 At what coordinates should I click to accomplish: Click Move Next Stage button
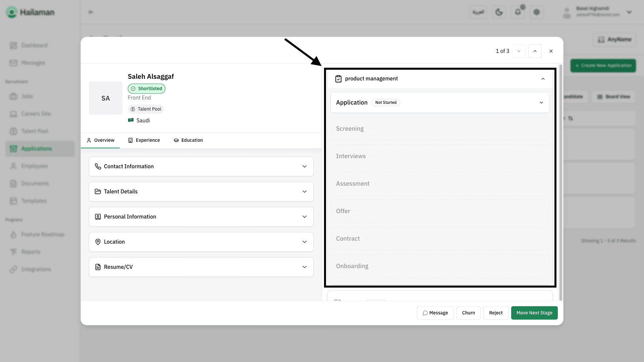534,313
